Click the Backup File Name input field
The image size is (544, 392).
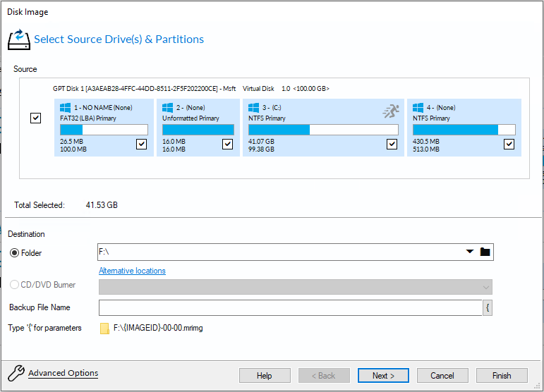coord(289,307)
